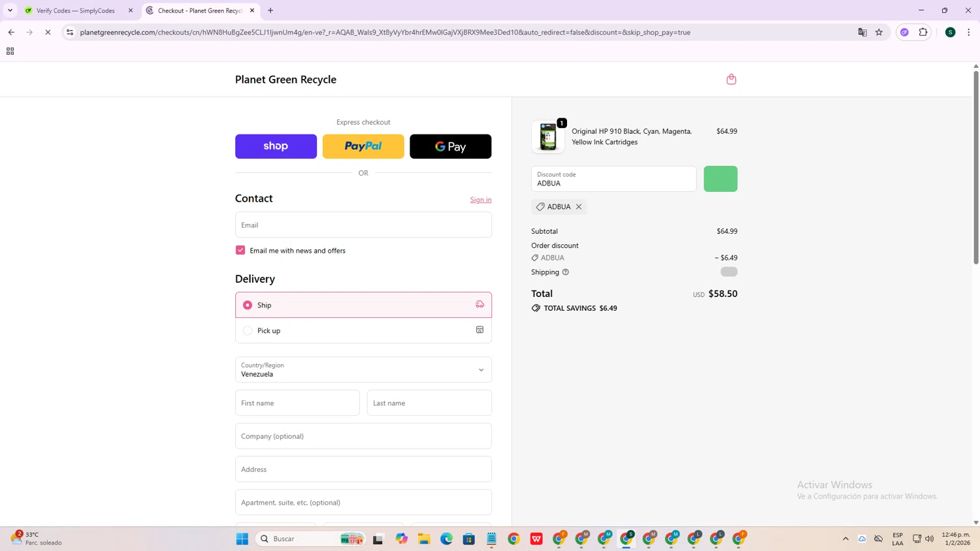Close the Checkout tab
The image size is (980, 551).
tap(252, 10)
